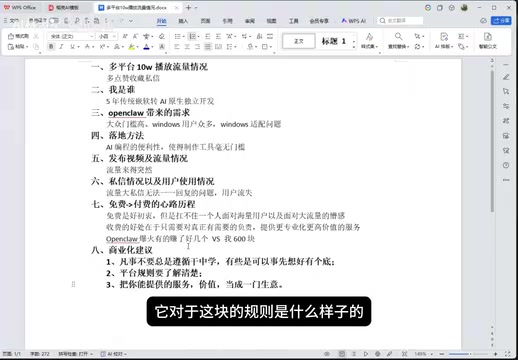The height and width of the screenshot is (360, 518).
Task: Click the selection cursor icon in right sidebar
Action: pos(506,91)
